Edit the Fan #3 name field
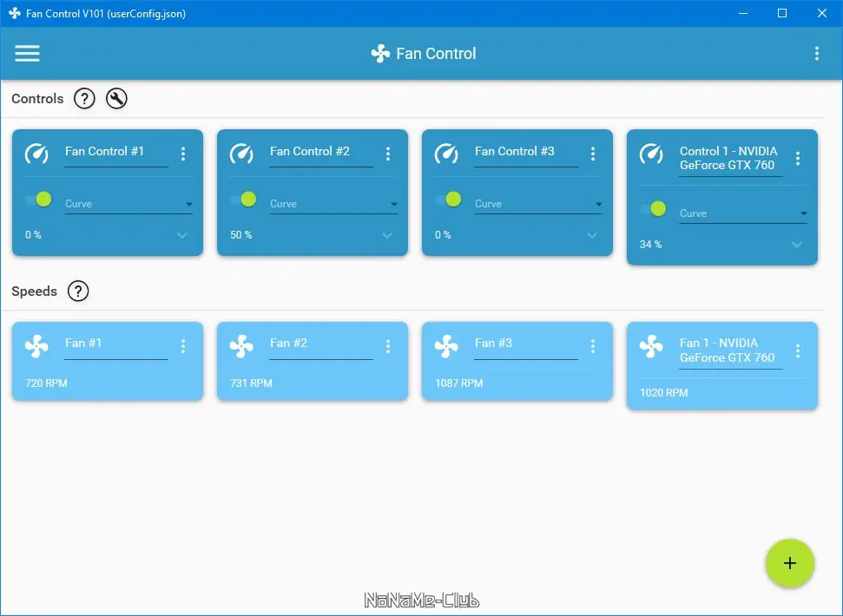The image size is (843, 616). (x=526, y=346)
